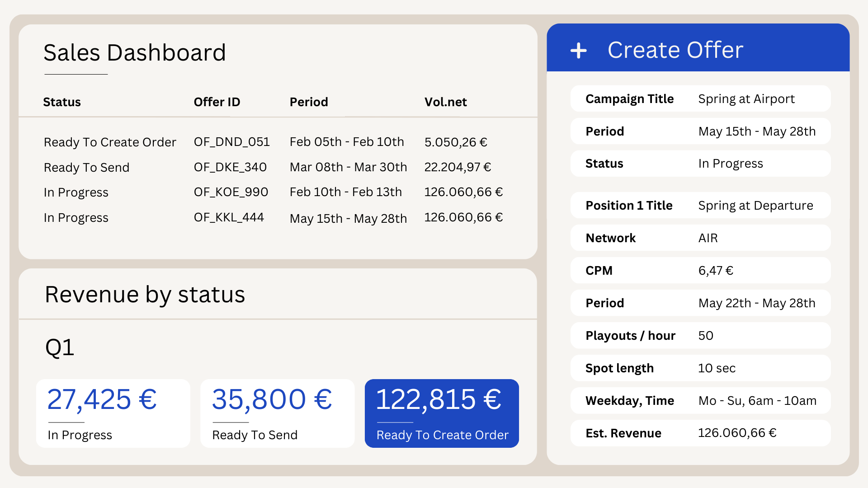The height and width of the screenshot is (488, 868).
Task: Select the OF_KKL_444 offer entry
Action: tap(229, 217)
